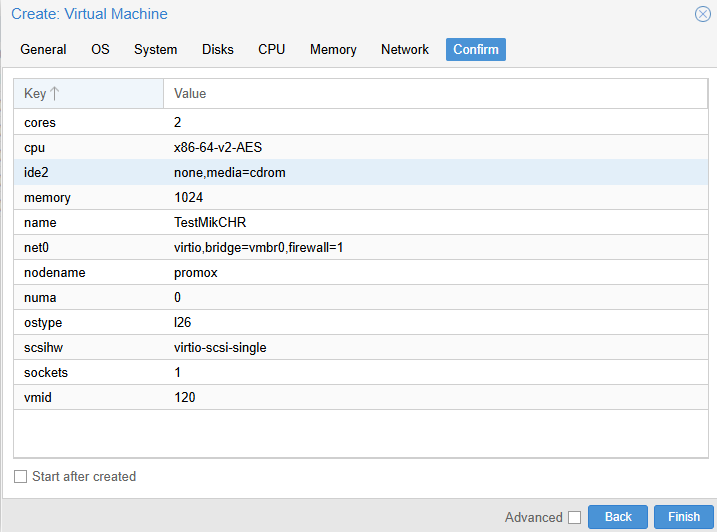This screenshot has width=717, height=532.
Task: Click the Key column sort arrow
Action: (54, 93)
